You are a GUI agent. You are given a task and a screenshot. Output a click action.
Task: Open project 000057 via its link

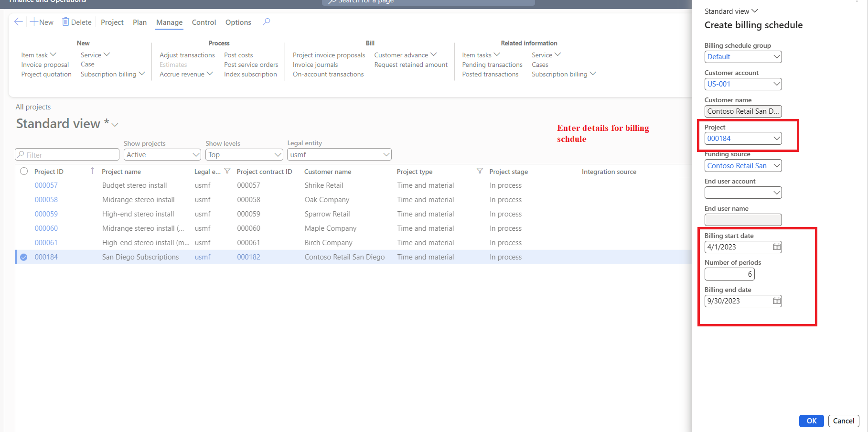pyautogui.click(x=46, y=185)
